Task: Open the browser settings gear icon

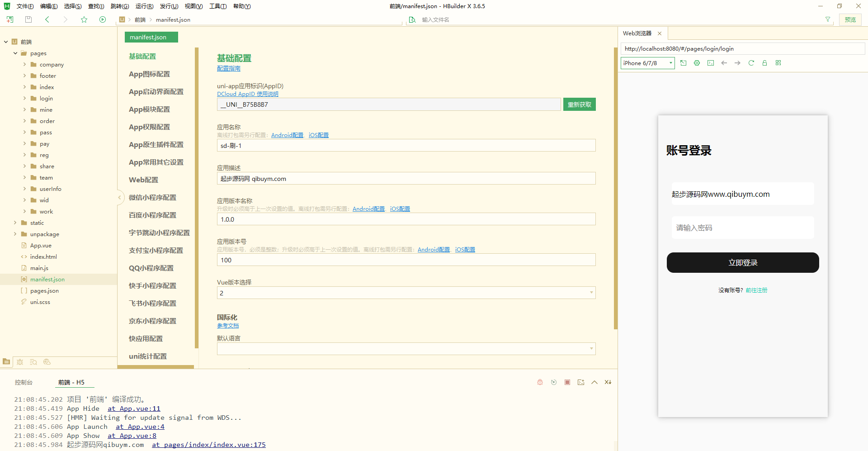Action: point(697,63)
